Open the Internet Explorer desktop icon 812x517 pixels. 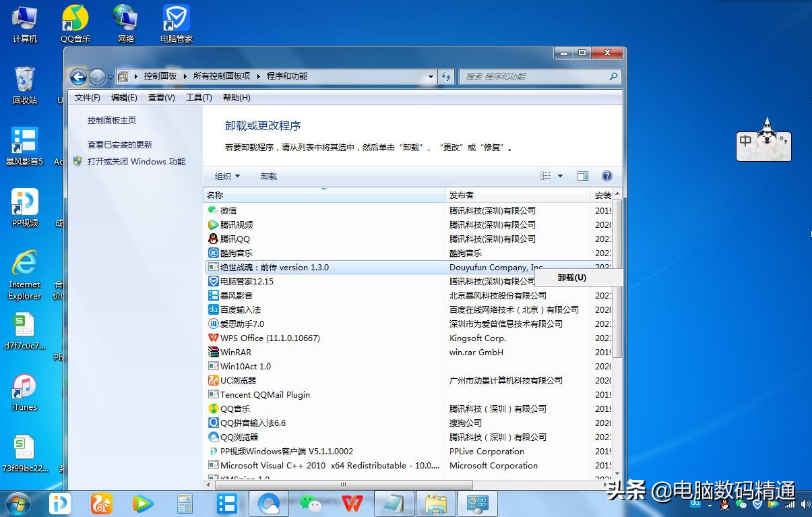[x=25, y=274]
